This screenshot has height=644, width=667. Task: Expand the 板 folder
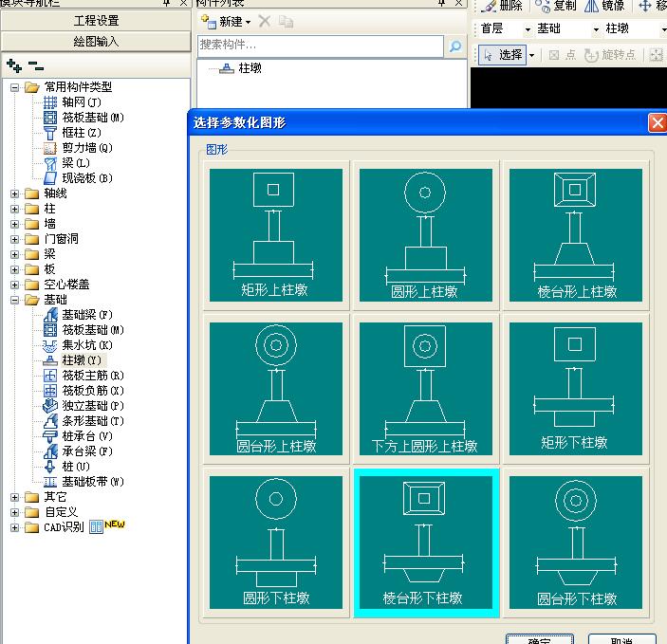click(x=14, y=269)
